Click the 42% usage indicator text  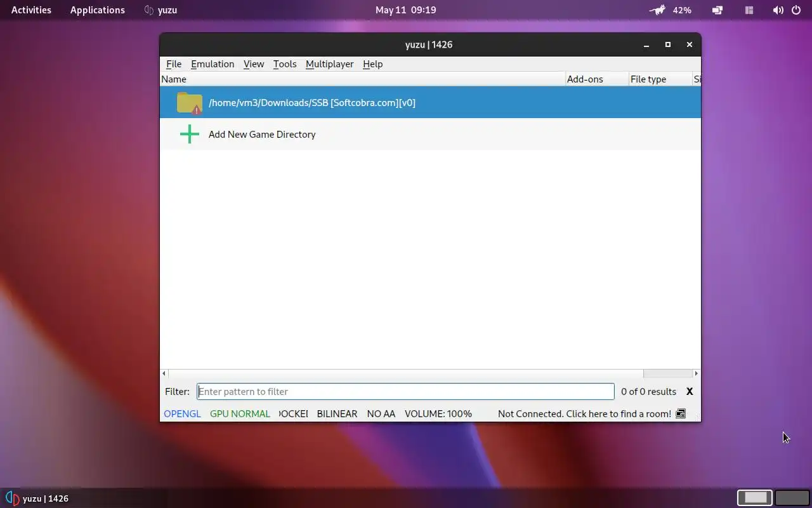682,10
